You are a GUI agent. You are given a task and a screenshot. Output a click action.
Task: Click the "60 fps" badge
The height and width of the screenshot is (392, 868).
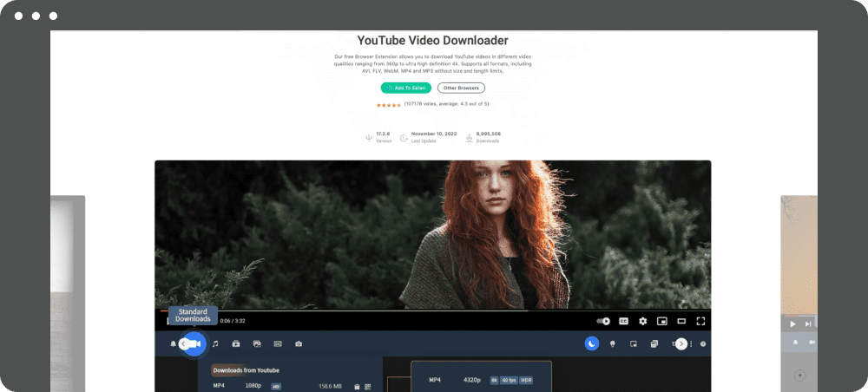tap(509, 380)
